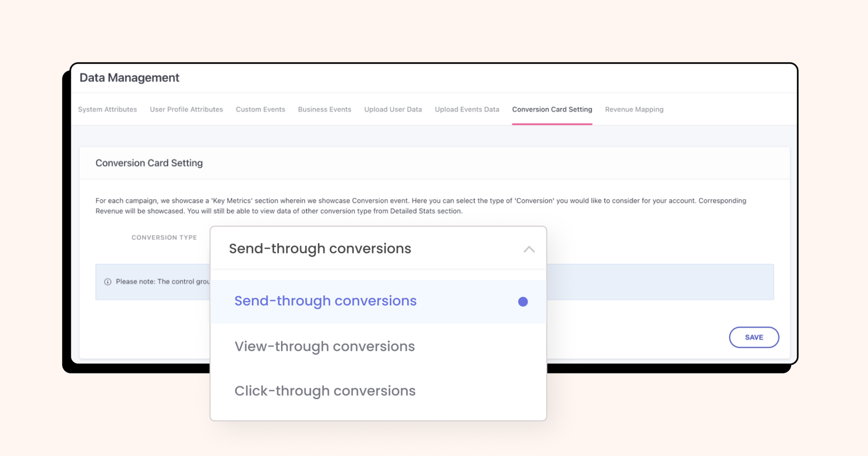The image size is (868, 456).
Task: Select Click-through conversions from the dropdown
Action: tap(325, 391)
